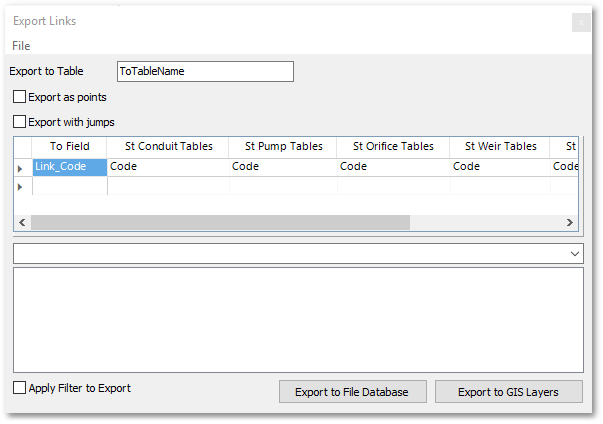This screenshot has height=424, width=603.
Task: Select Code cell under St Orifice Tables
Action: (394, 167)
